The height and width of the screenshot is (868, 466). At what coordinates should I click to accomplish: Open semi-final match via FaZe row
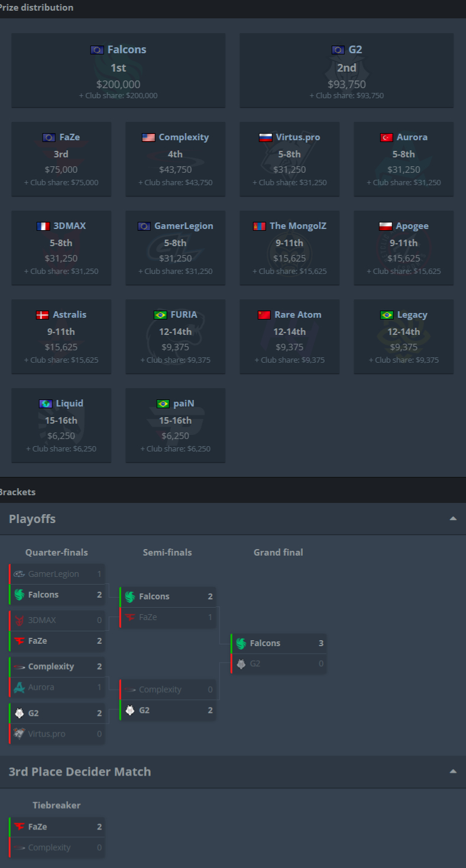pyautogui.click(x=167, y=617)
